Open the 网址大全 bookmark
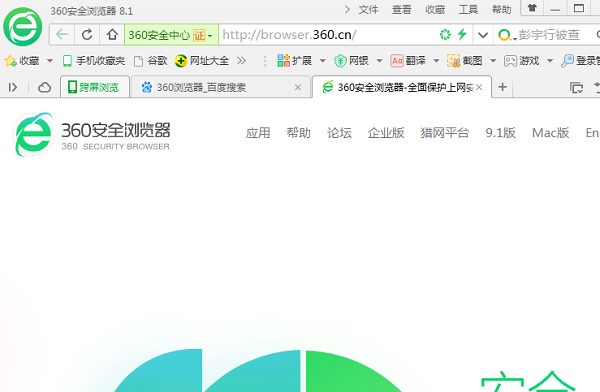The height and width of the screenshot is (392, 600). pyautogui.click(x=202, y=60)
